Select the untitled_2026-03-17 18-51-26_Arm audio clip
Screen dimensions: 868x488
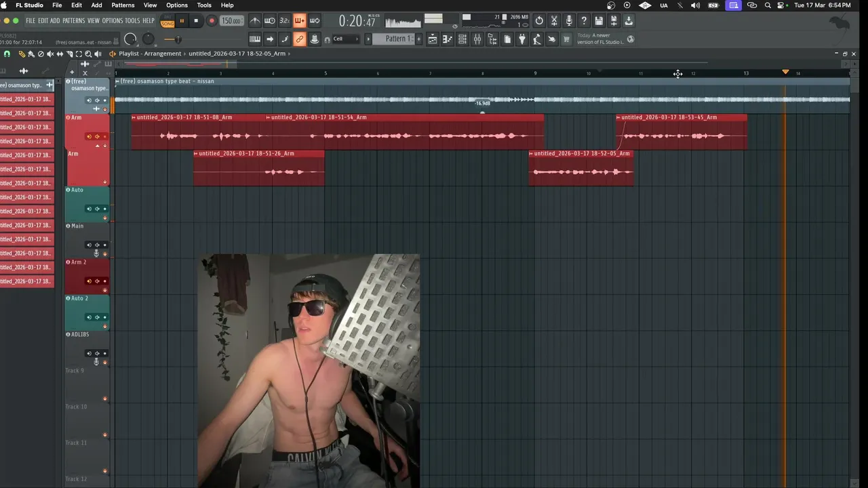[x=259, y=168]
